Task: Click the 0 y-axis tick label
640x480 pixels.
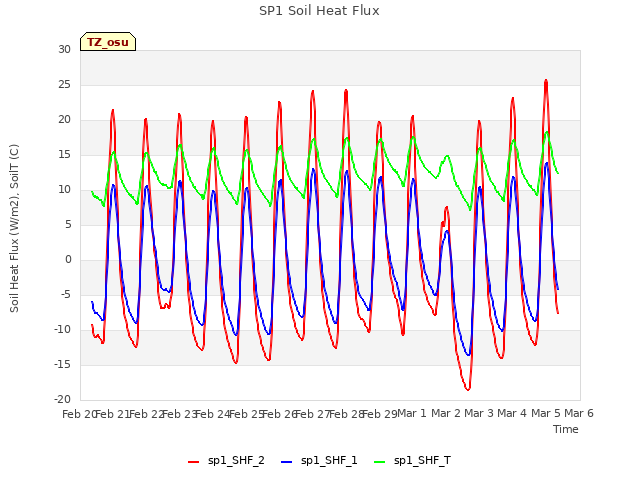Action: coord(68,260)
